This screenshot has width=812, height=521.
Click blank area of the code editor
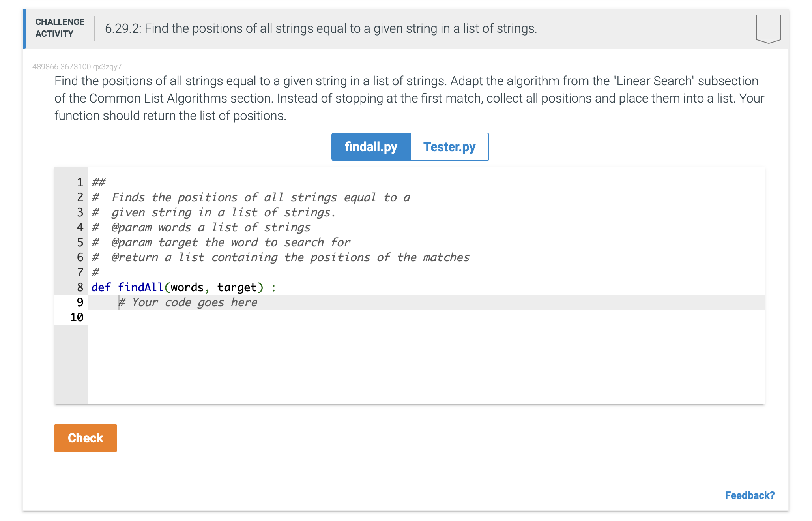coord(426,363)
